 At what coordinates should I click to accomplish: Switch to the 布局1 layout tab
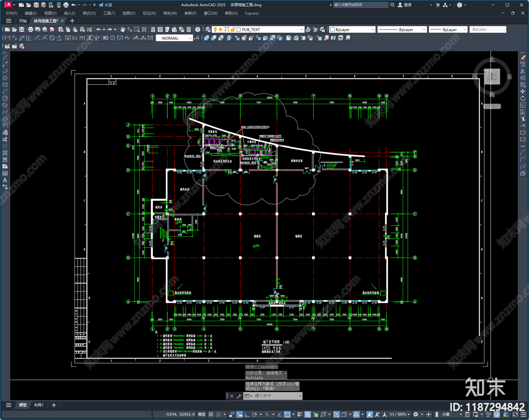39,405
